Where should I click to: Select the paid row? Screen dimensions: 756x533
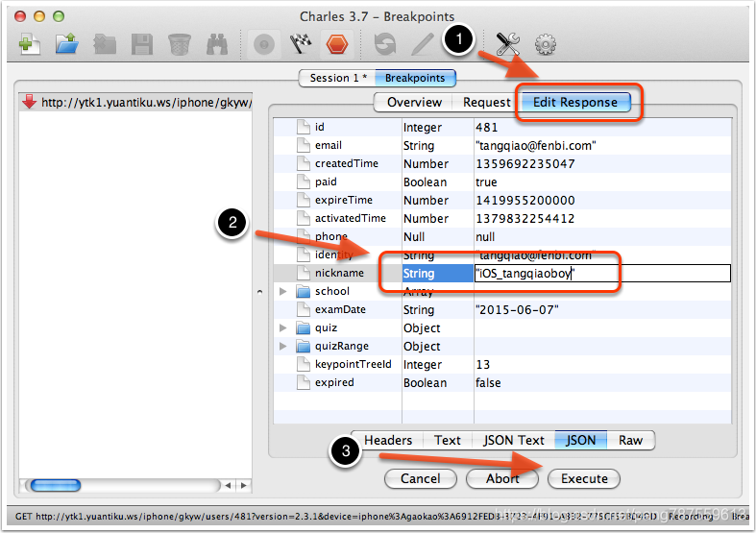coord(502,182)
